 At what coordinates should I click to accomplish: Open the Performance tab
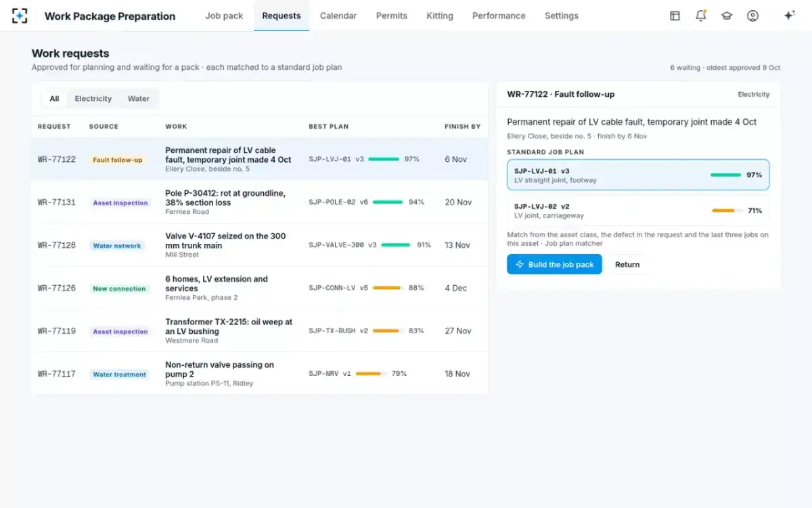tap(499, 16)
